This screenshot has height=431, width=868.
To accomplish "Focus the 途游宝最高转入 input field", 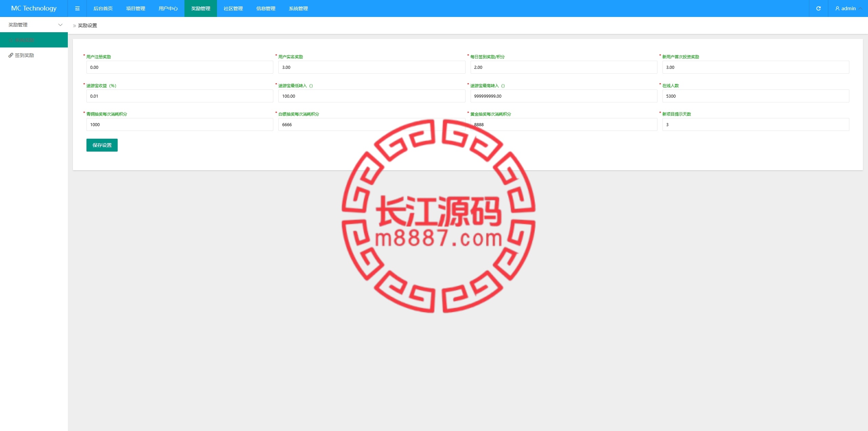I will pos(564,96).
